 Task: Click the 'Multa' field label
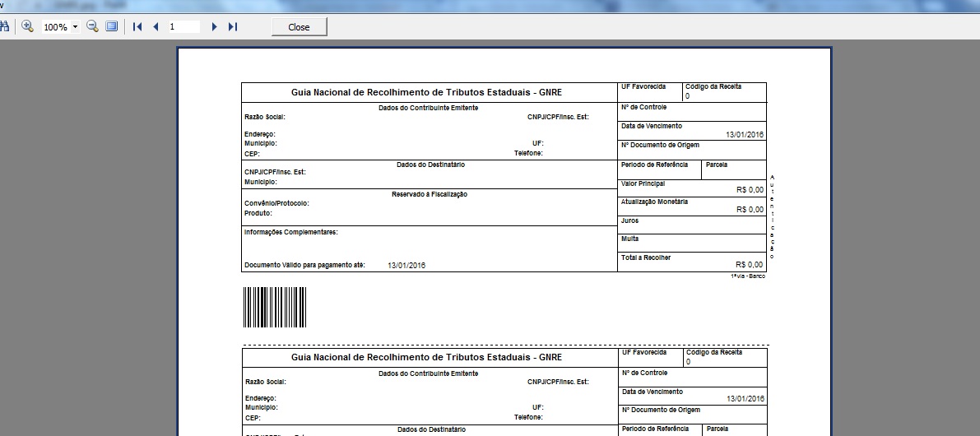630,239
